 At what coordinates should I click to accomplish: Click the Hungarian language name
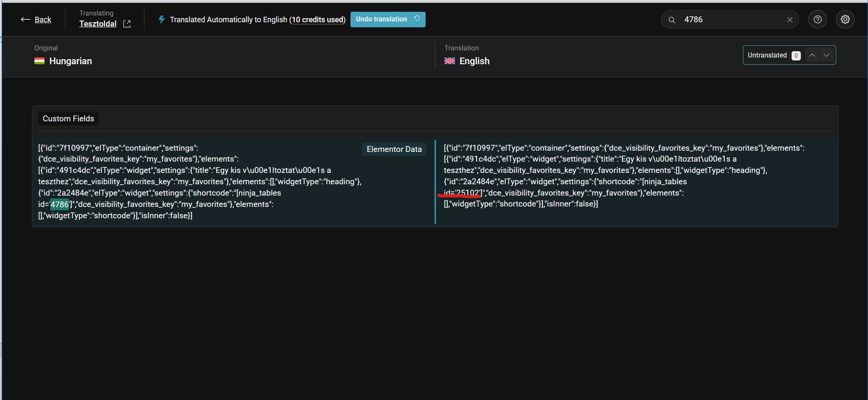71,61
